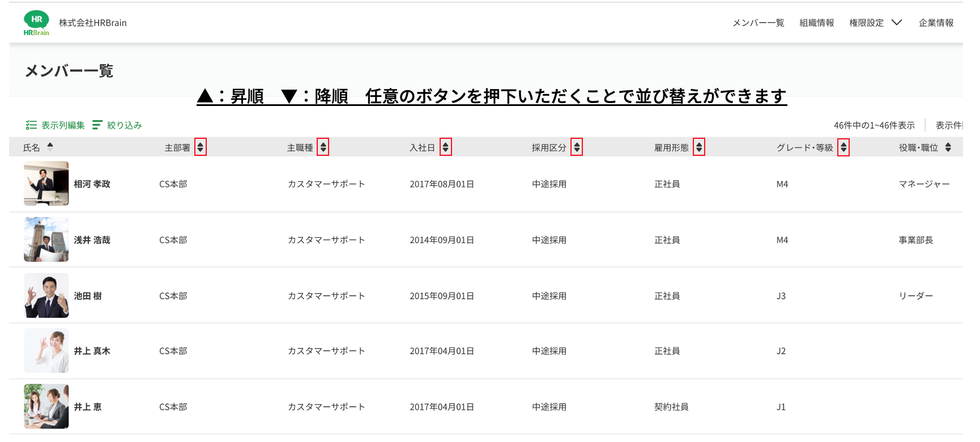The height and width of the screenshot is (442, 980).
Task: Sort the 入社日 column with its arrows
Action: (445, 147)
